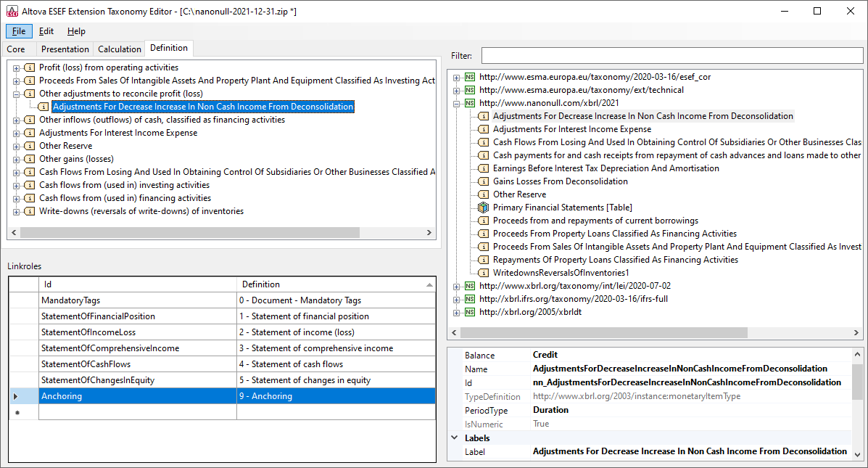868x468 pixels.
Task: Select Primary Financial Statements [Table] tree item
Action: [563, 208]
